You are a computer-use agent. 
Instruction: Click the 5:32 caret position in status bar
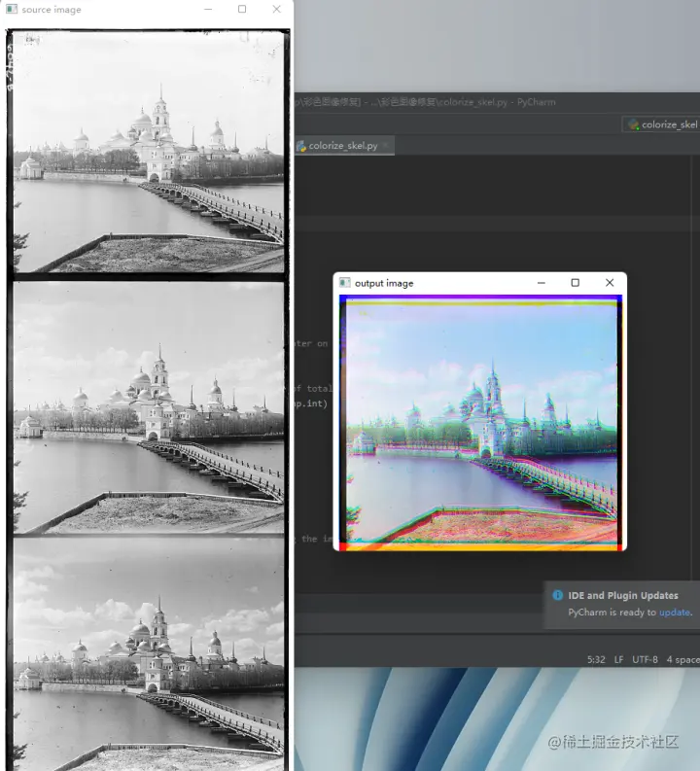[x=596, y=659]
